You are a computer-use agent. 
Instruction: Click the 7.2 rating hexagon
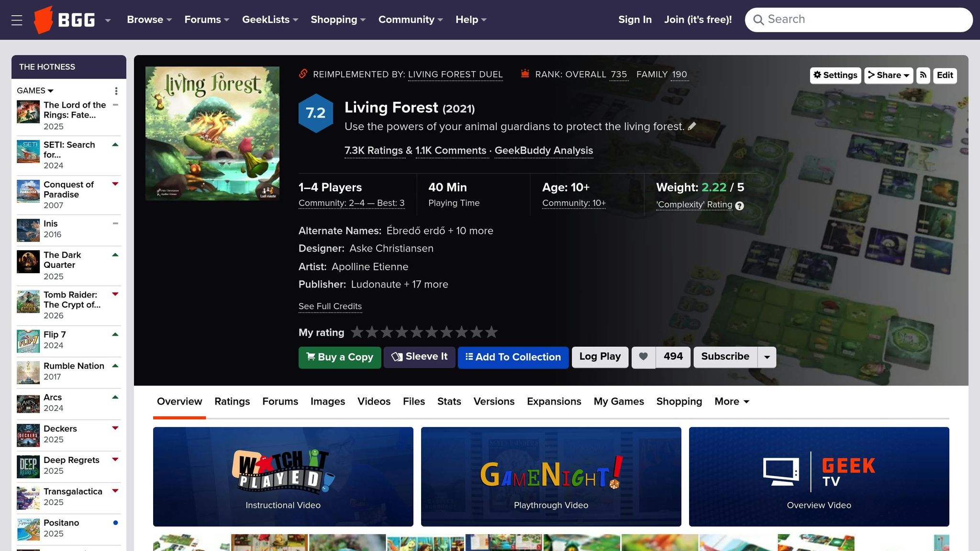point(316,113)
